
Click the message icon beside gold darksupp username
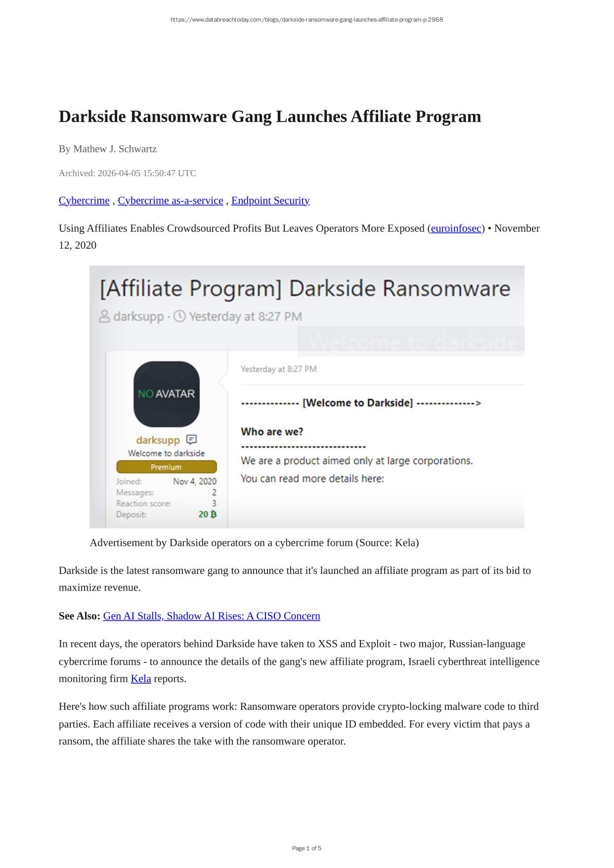[x=191, y=439]
